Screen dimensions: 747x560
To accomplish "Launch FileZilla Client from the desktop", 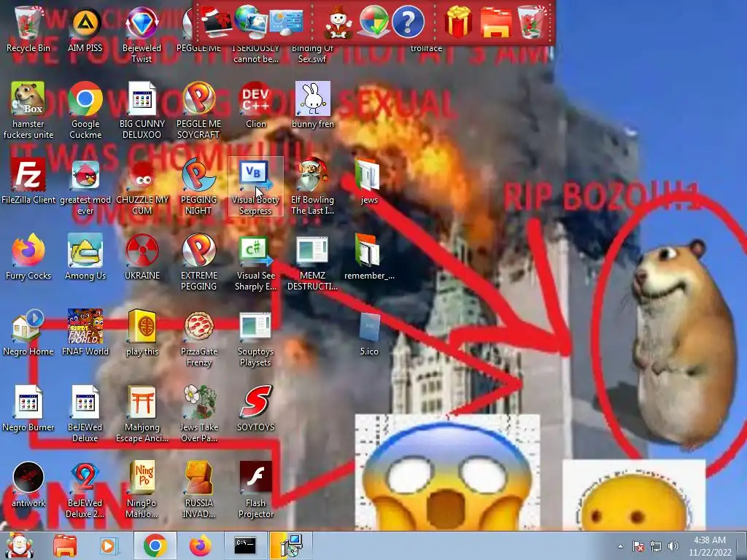I will tap(28, 181).
